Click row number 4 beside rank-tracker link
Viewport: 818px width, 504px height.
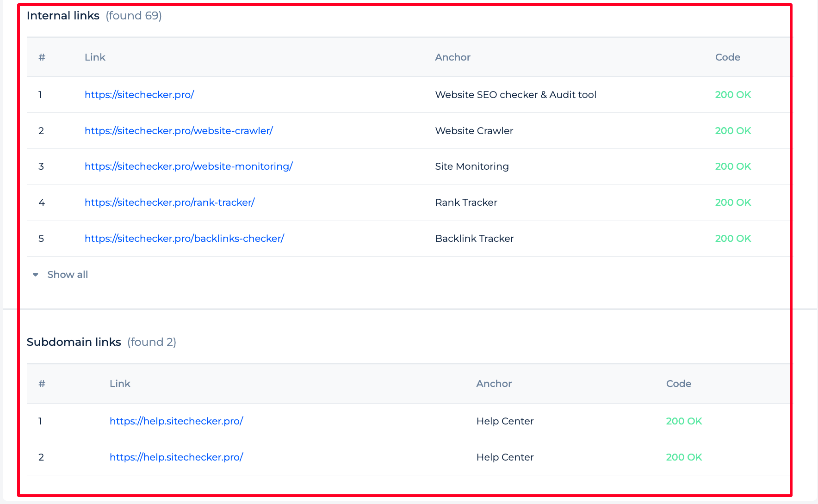[42, 203]
